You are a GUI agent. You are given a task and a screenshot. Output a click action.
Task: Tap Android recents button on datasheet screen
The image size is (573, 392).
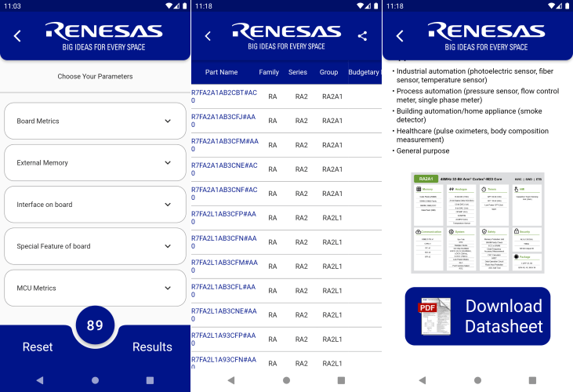pyautogui.click(x=532, y=380)
